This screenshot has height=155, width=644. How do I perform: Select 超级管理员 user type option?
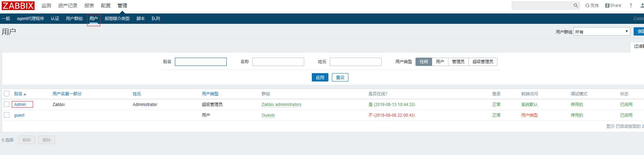pos(483,62)
